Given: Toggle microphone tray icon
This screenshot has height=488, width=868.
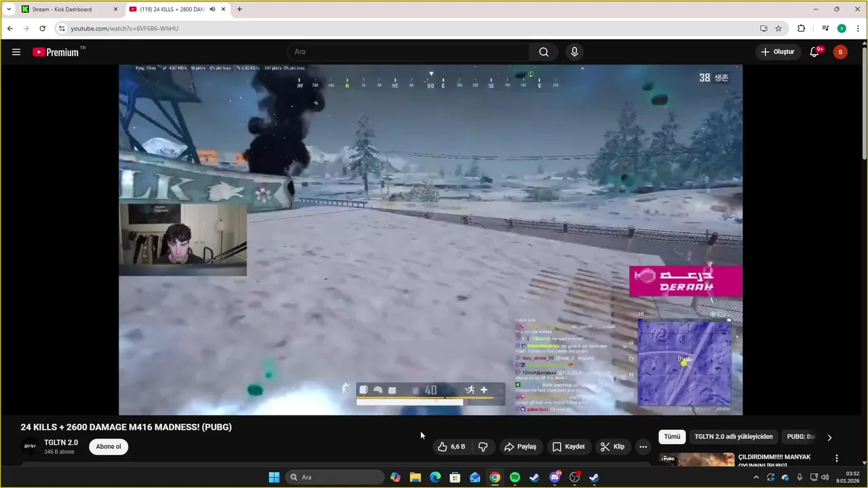Looking at the screenshot, I should (x=800, y=477).
